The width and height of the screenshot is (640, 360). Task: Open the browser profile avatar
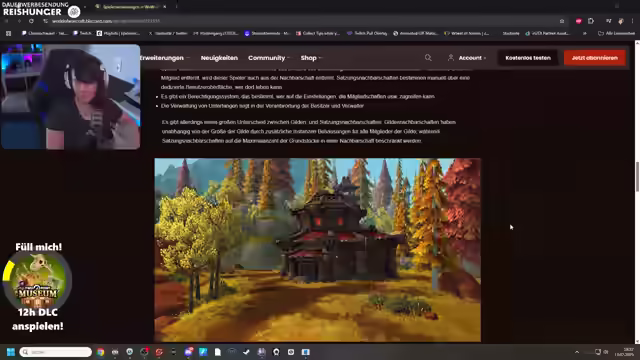click(x=621, y=21)
